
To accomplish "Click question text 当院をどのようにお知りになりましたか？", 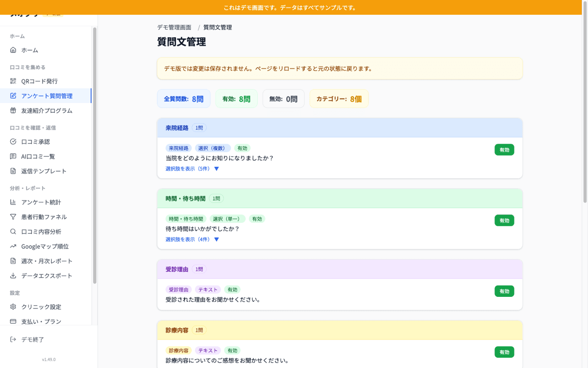I will 220,158.
